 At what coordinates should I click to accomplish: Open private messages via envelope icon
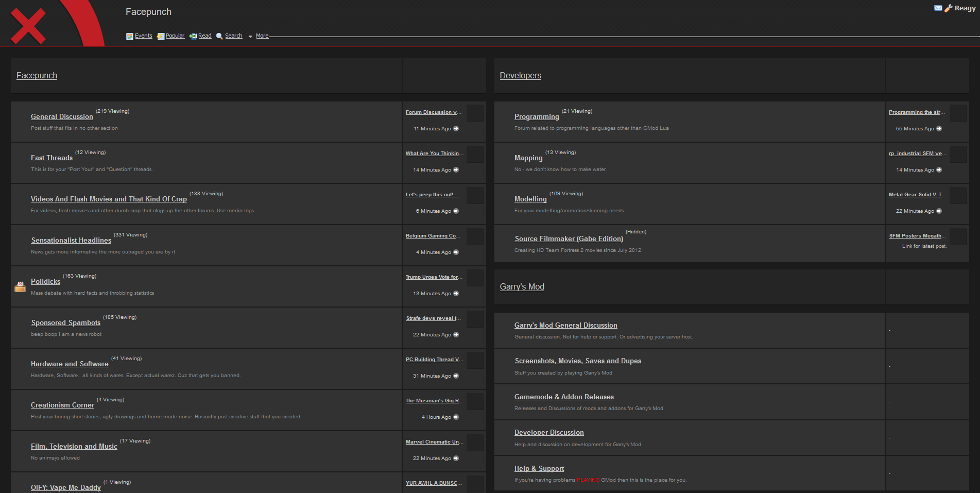click(x=938, y=8)
